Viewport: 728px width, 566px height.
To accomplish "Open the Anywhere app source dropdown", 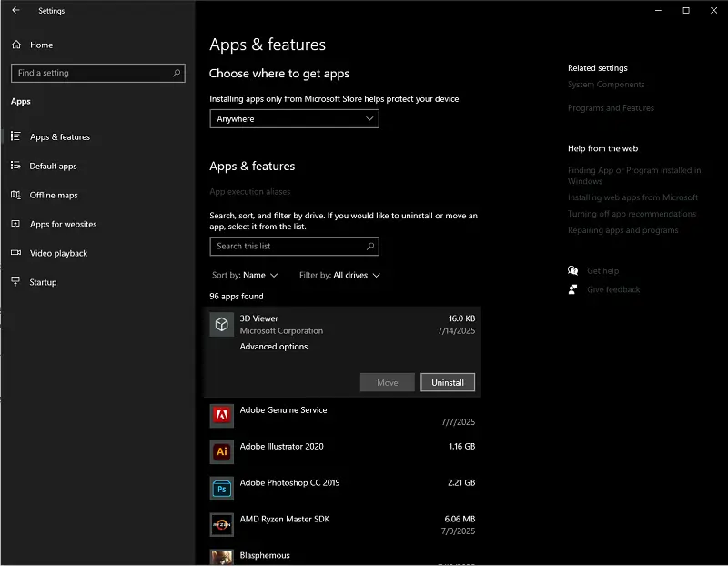I will point(294,119).
